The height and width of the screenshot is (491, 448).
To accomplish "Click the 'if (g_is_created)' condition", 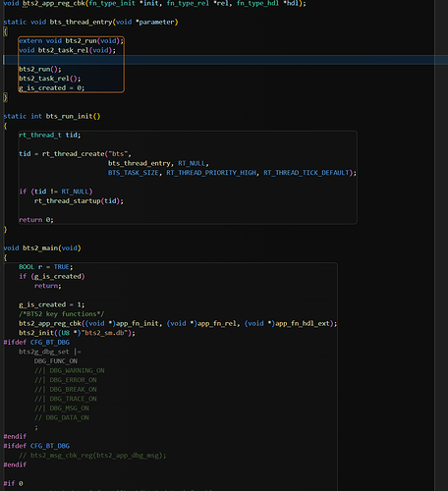I will 52,277.
